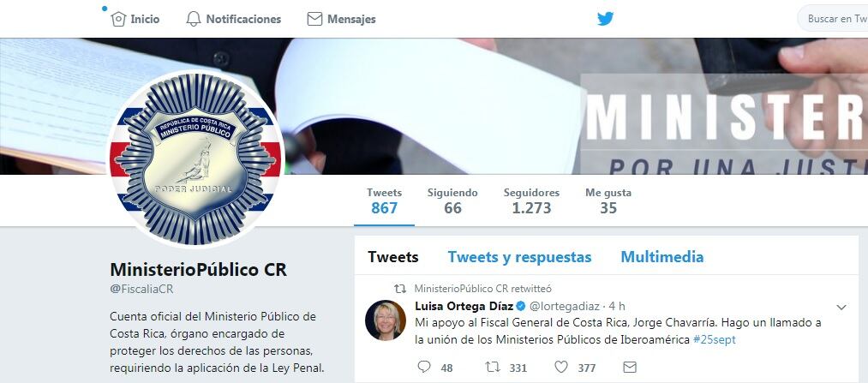Send tweet via direct message envelope
The image size is (868, 383).
(630, 367)
